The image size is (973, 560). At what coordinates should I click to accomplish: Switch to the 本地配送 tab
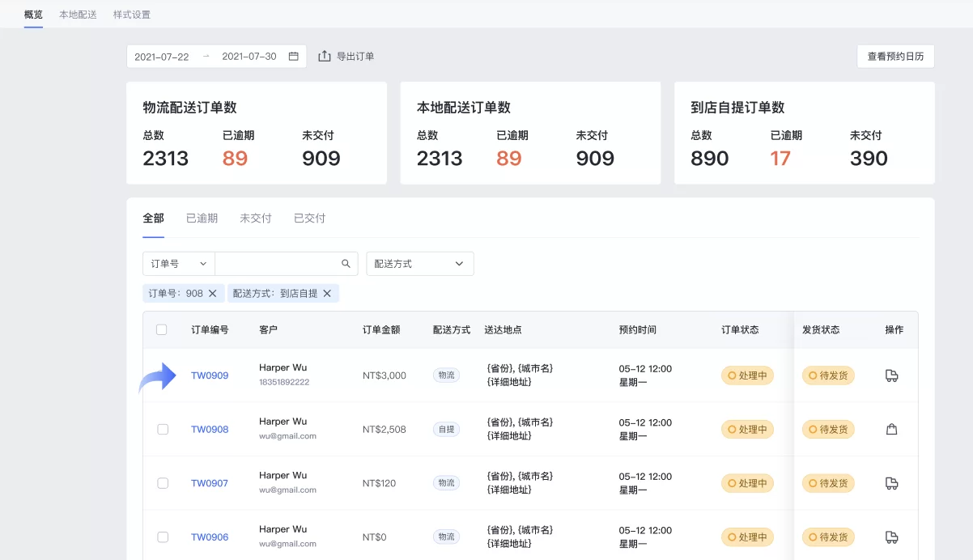click(77, 14)
